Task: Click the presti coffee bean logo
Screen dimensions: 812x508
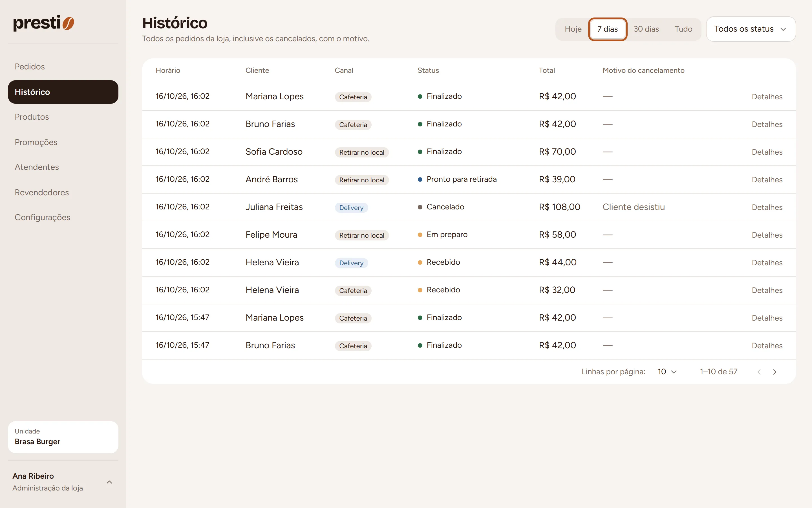Action: tap(44, 23)
